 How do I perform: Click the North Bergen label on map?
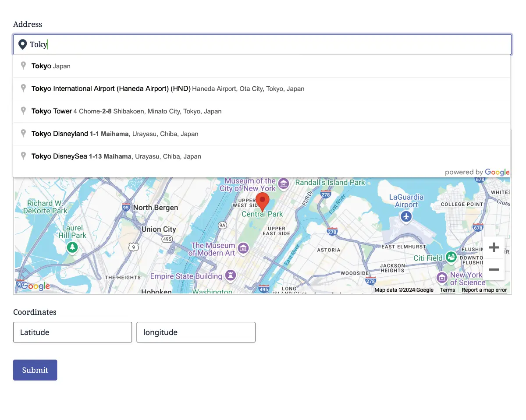(156, 208)
